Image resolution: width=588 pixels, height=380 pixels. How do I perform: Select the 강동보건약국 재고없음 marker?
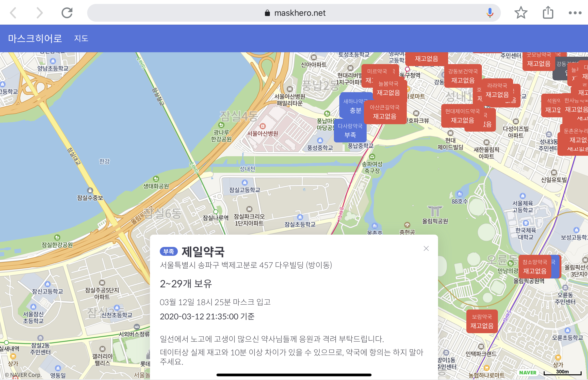coord(463,76)
